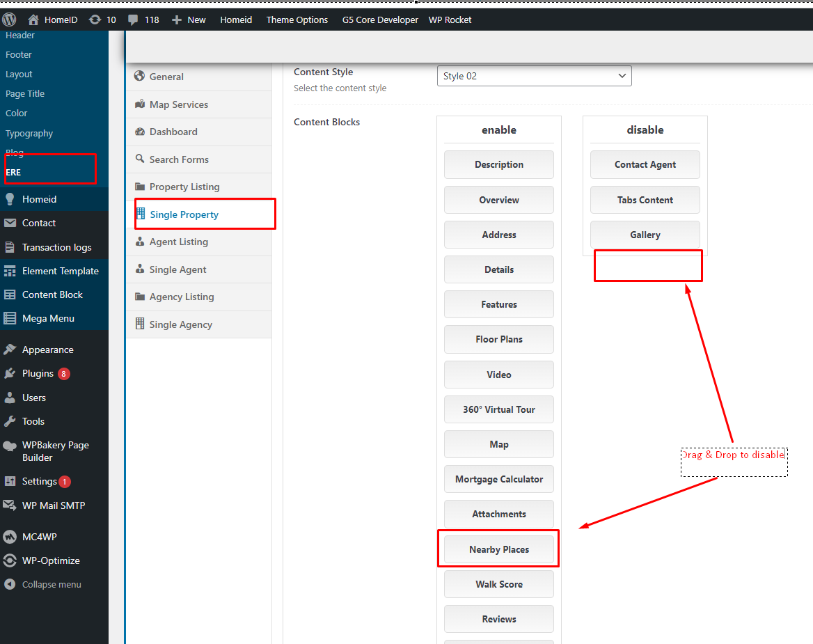Click the WPBakery Page Builder icon

pyautogui.click(x=10, y=446)
